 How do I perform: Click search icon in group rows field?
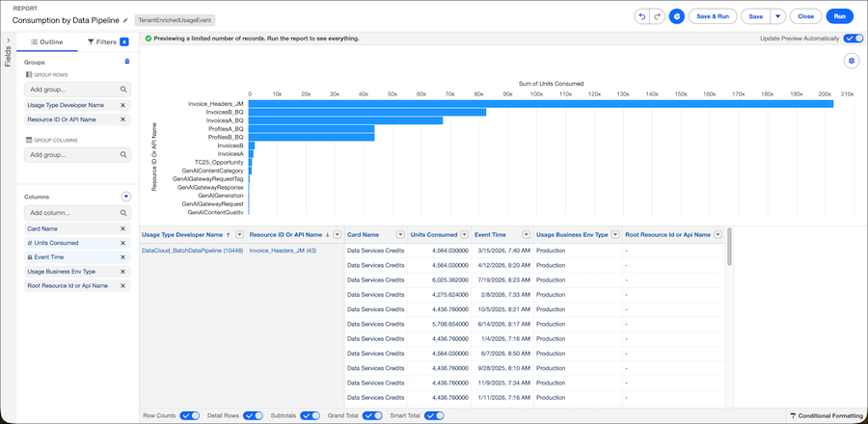(x=123, y=90)
